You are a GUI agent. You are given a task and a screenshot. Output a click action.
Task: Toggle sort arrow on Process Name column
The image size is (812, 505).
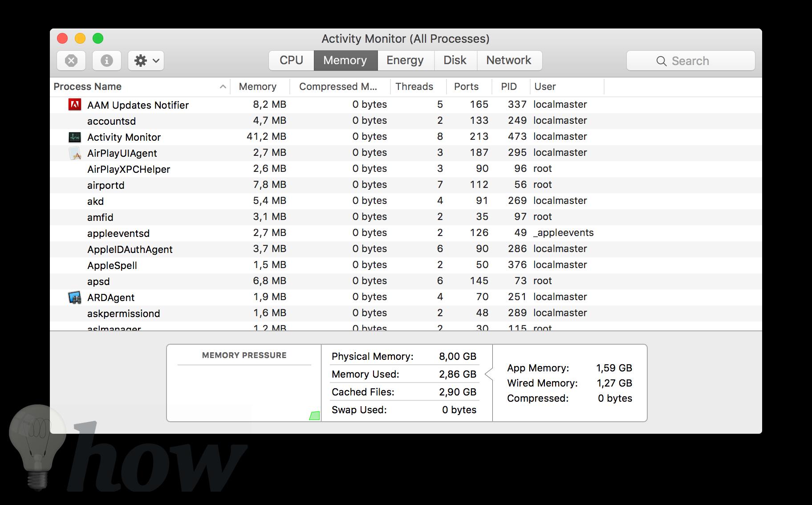coord(223,87)
